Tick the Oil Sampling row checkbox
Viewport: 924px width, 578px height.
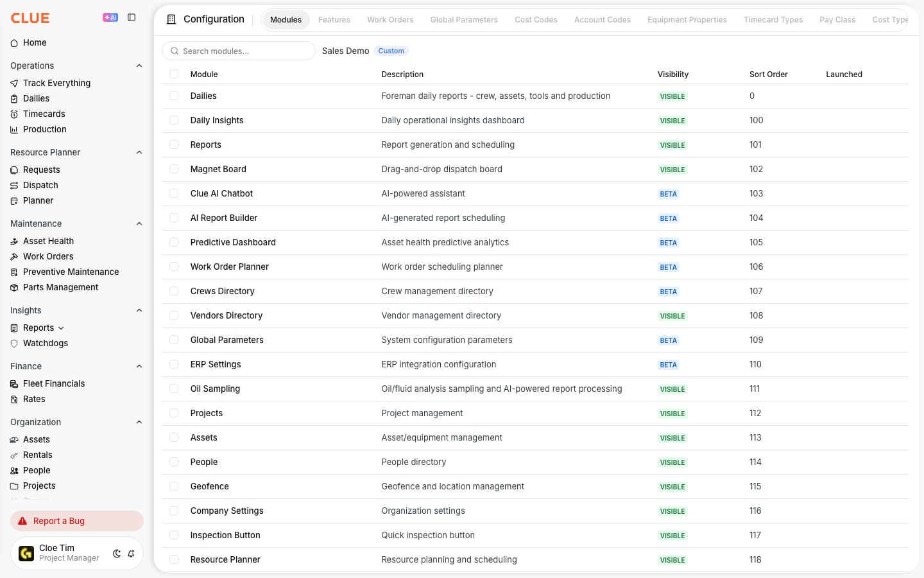[174, 389]
